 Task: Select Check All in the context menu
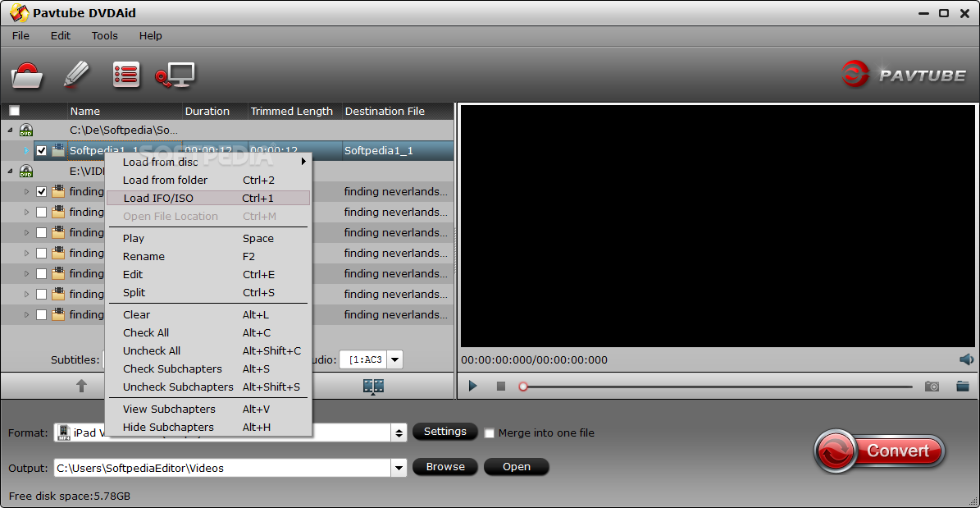tap(207, 333)
